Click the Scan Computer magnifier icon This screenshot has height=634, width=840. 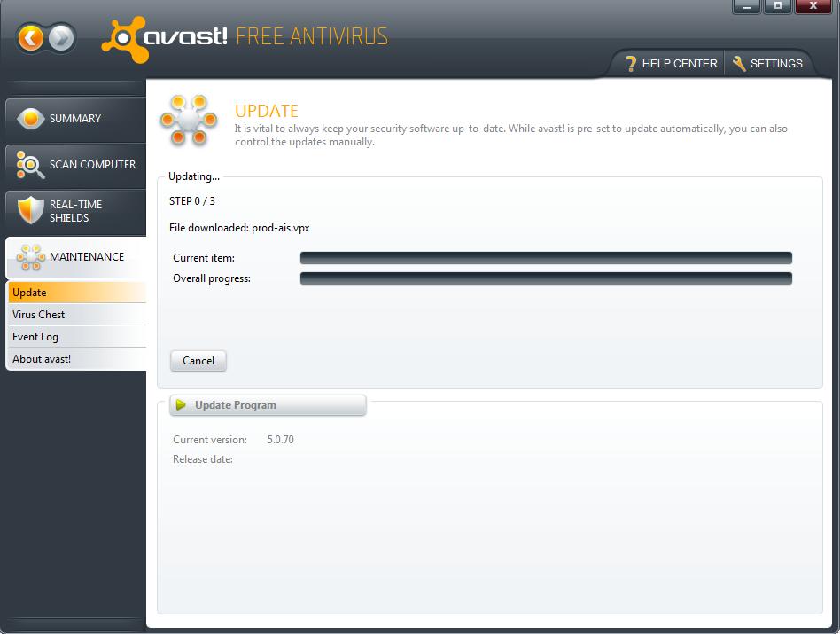coord(30,165)
